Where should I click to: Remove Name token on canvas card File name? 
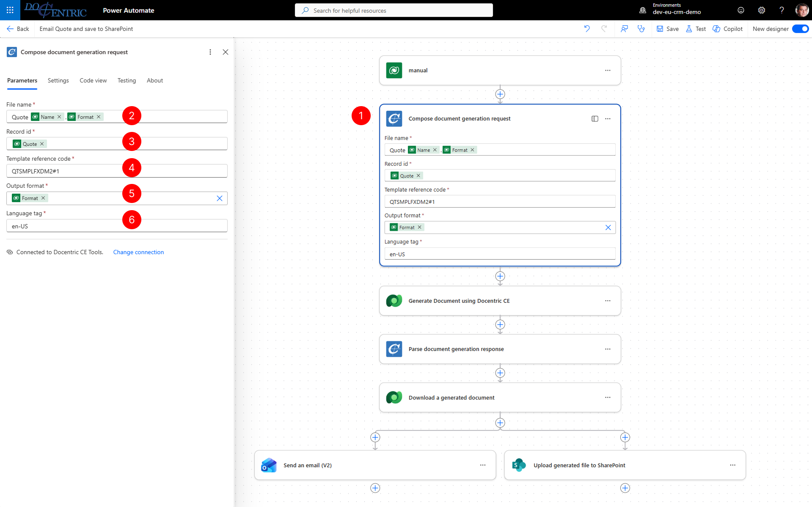[435, 150]
